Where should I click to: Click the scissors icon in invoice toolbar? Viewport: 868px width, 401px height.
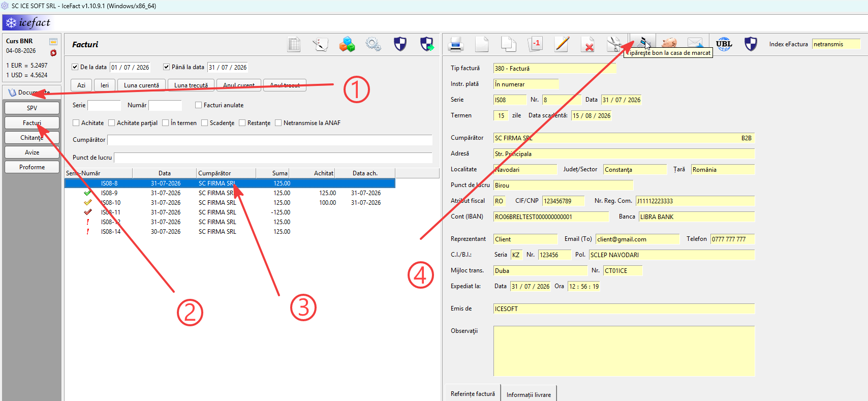pos(614,44)
